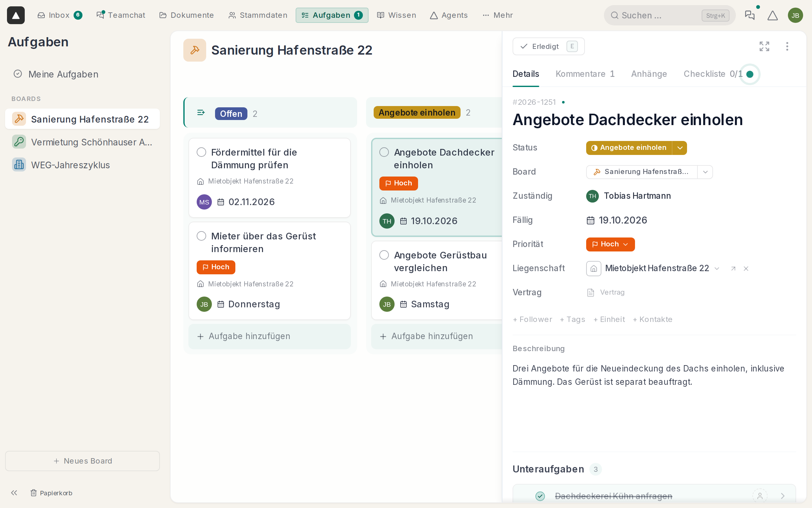Image resolution: width=812 pixels, height=508 pixels.
Task: Expand task panel to fullscreen
Action: tap(764, 46)
